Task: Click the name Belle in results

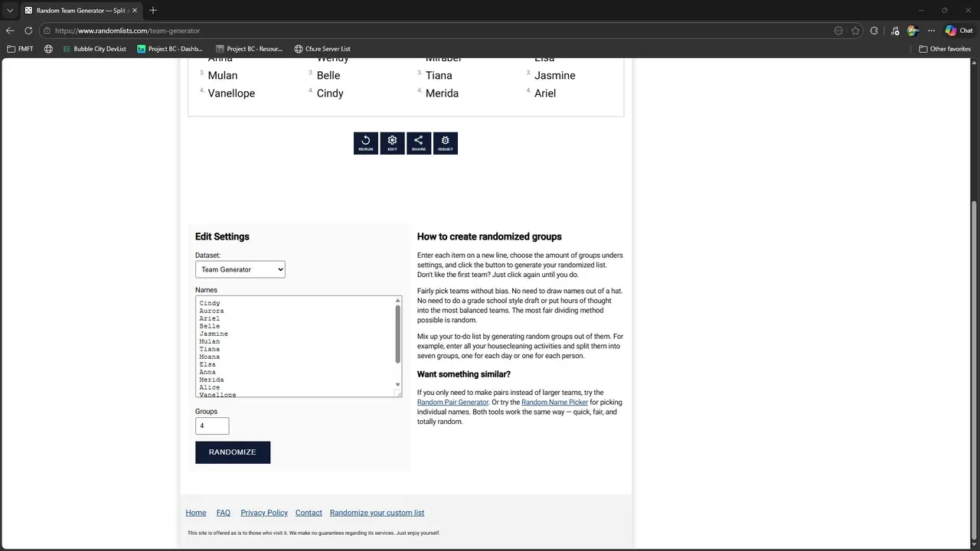Action: (328, 75)
